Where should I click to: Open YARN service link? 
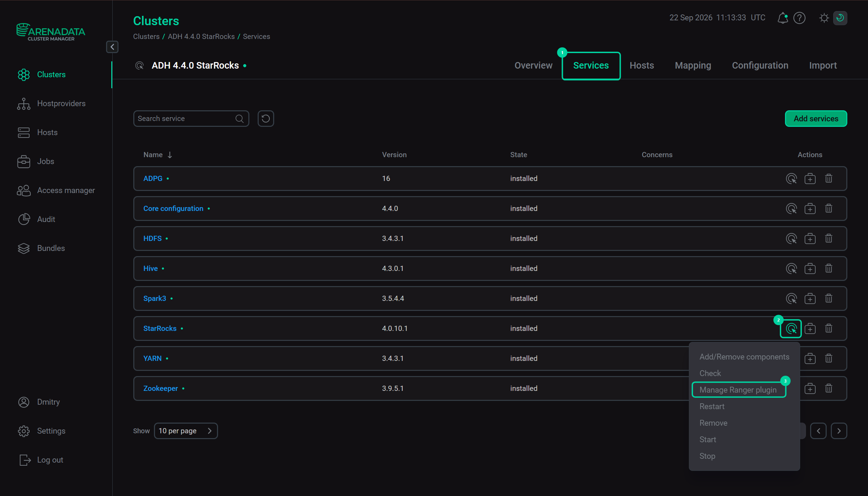tap(152, 358)
